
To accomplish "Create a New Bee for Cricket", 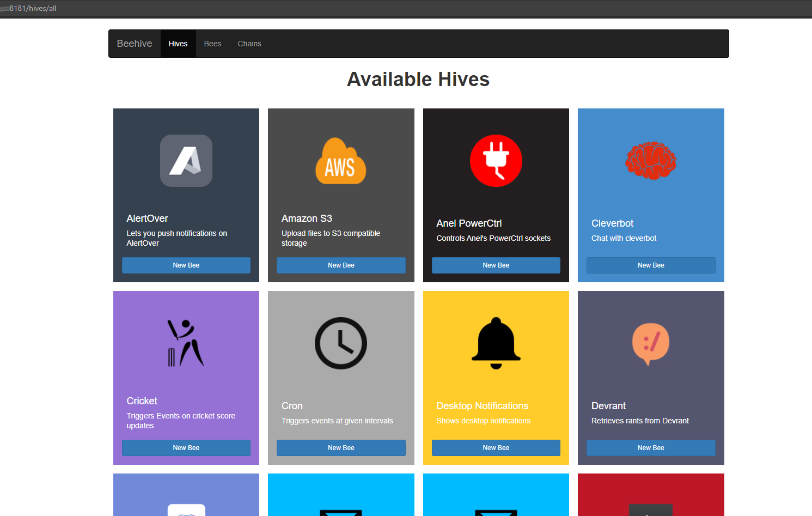I will 186,448.
